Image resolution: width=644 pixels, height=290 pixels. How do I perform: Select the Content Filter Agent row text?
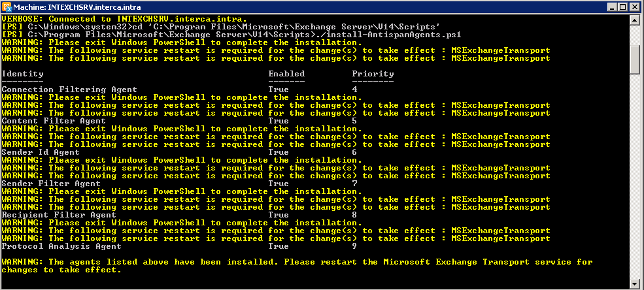54,121
